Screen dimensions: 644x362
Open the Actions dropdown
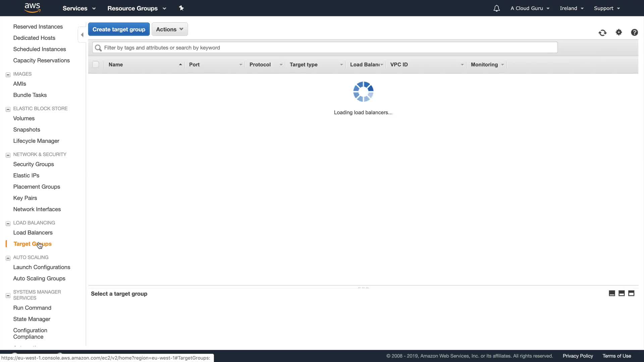pyautogui.click(x=169, y=29)
